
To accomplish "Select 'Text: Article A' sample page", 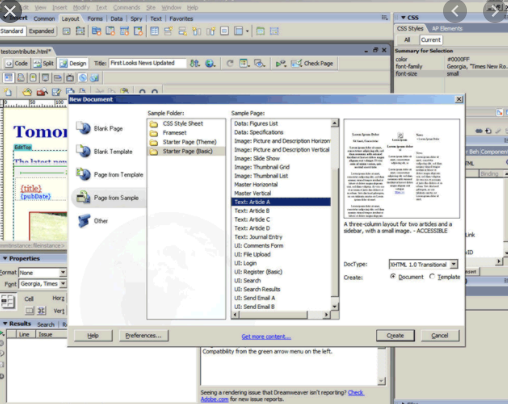I will tap(281, 202).
